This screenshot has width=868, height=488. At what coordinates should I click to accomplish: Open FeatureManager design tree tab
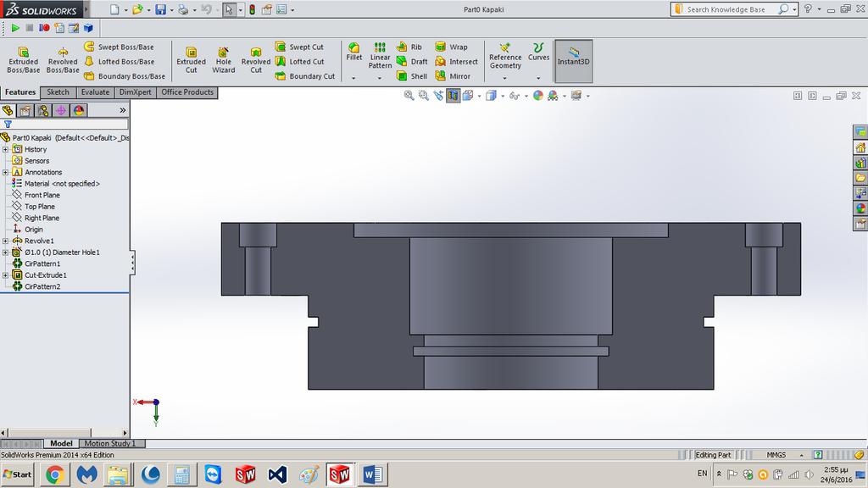pyautogui.click(x=8, y=111)
